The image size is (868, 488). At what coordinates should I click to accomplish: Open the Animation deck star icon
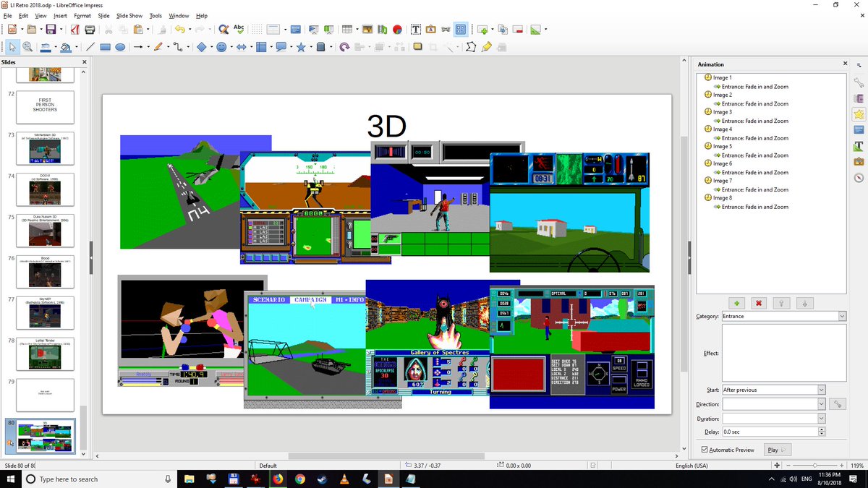[859, 114]
